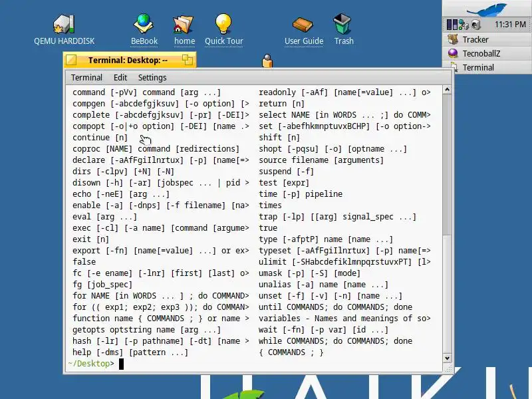Click the 'echo [-neE] [arg ...]' line
532x399 pixels.
click(121, 194)
